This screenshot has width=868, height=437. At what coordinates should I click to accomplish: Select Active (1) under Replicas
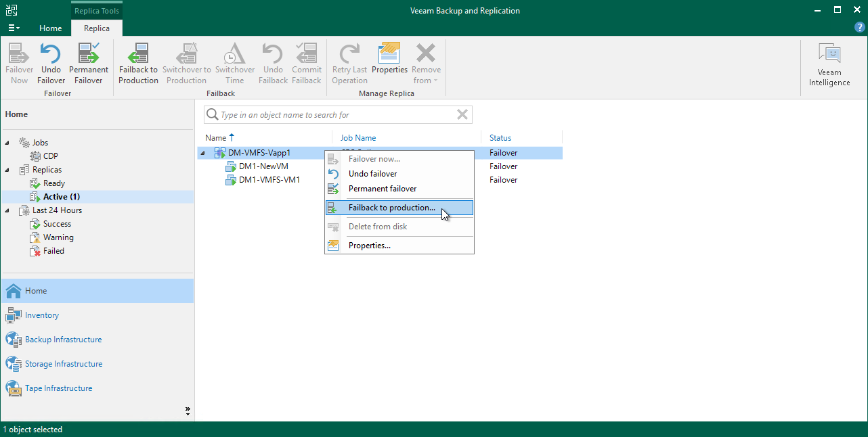(x=62, y=197)
